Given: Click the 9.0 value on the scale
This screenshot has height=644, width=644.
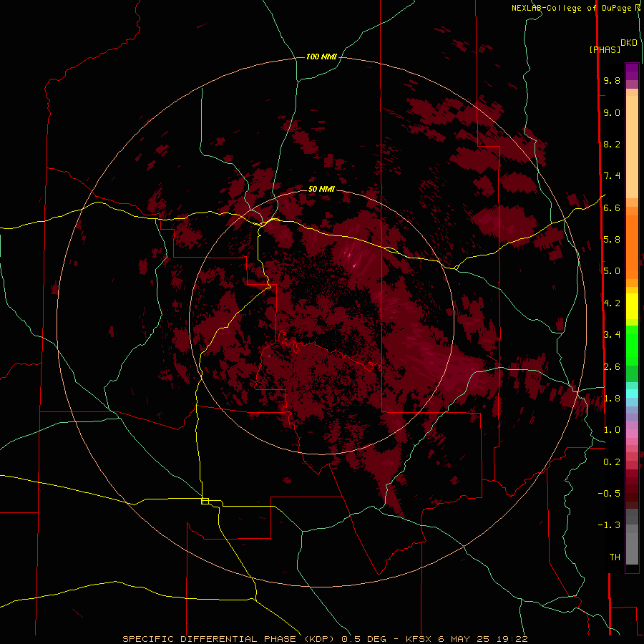Looking at the screenshot, I should (x=612, y=113).
